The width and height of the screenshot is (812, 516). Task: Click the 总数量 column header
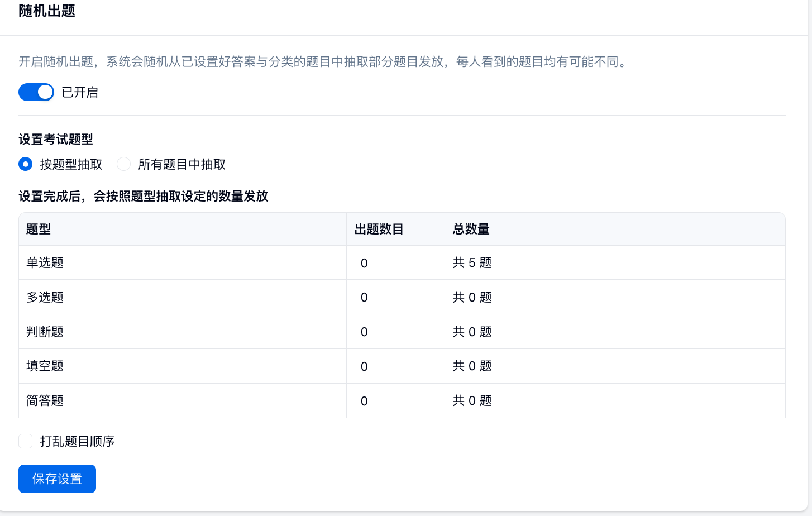[471, 229]
